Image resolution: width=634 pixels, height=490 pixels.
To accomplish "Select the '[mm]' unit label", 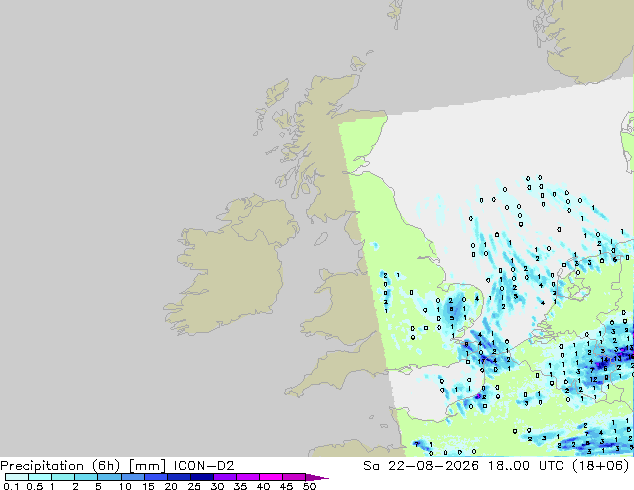I will [x=147, y=466].
